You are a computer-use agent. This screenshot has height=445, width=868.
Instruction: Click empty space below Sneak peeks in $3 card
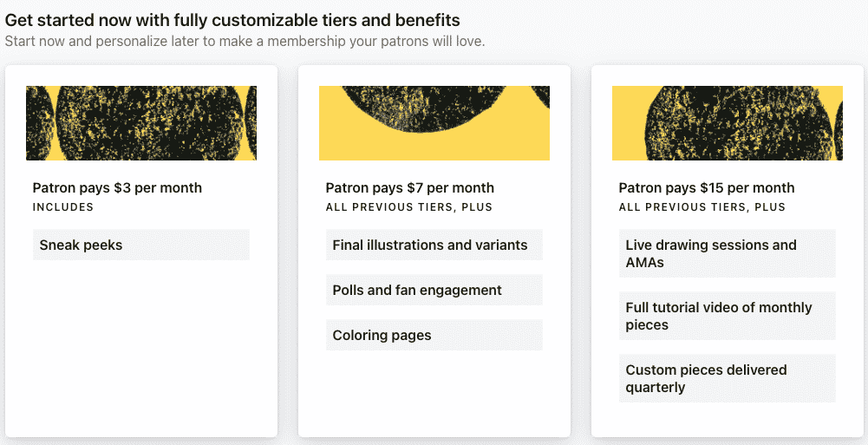(x=141, y=347)
